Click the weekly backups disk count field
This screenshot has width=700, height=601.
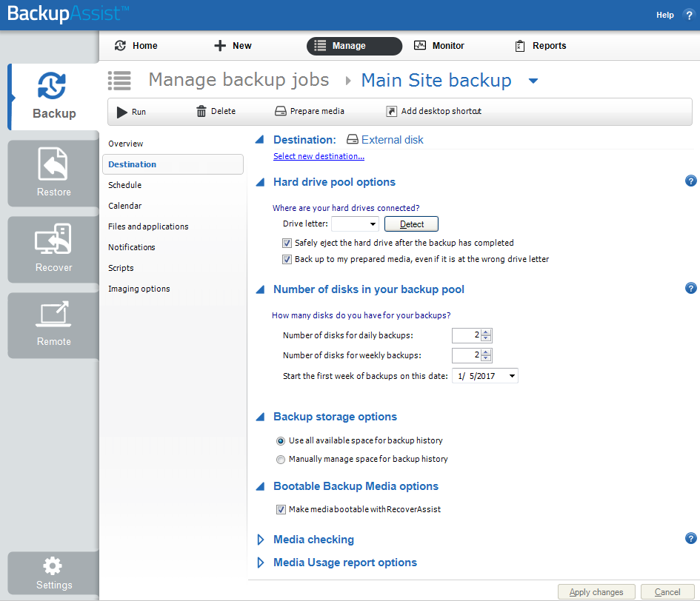[x=467, y=355]
